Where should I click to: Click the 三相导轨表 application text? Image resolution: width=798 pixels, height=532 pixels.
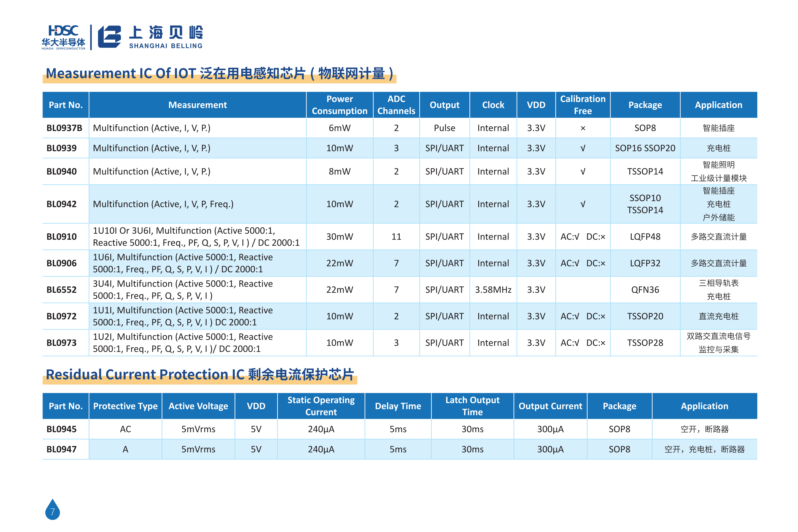pyautogui.click(x=718, y=283)
